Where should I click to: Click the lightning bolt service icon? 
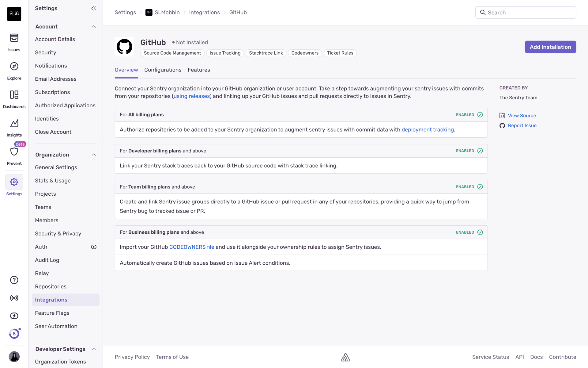pos(14,316)
